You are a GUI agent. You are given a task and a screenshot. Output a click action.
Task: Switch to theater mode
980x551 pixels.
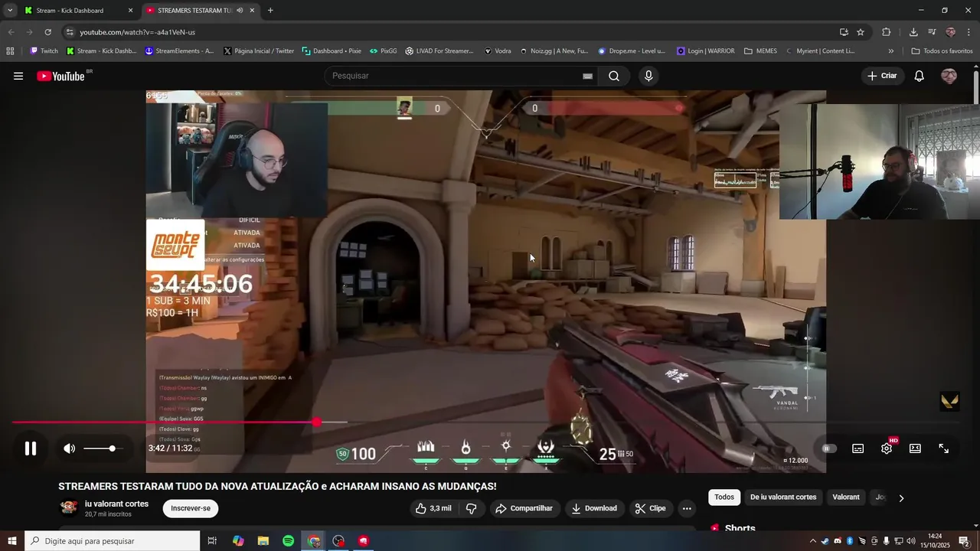[915, 448]
